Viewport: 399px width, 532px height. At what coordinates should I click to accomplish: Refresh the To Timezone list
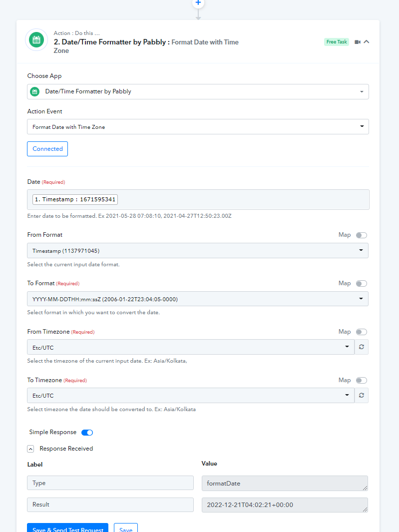(362, 395)
